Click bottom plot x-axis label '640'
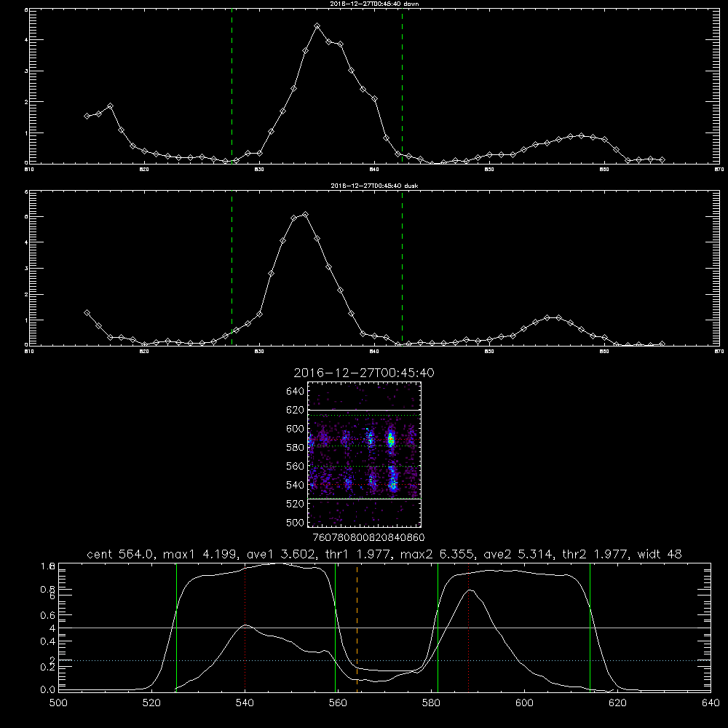The image size is (728, 728). 711,703
